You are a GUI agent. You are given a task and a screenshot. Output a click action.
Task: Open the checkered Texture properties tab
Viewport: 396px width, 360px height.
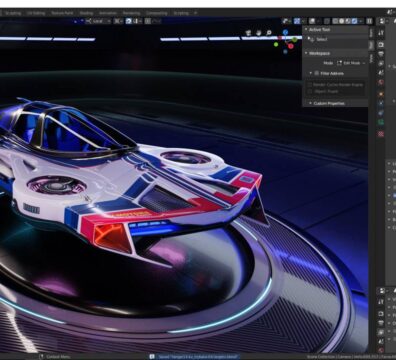[381, 134]
